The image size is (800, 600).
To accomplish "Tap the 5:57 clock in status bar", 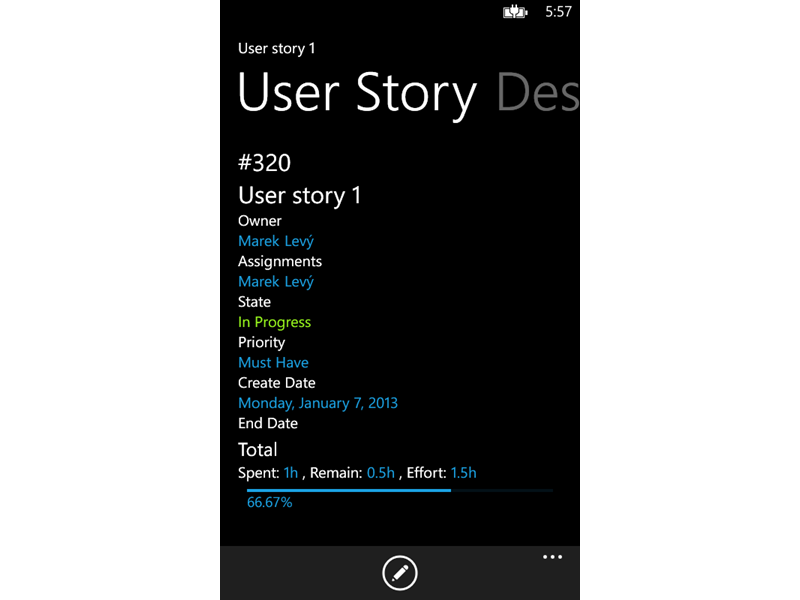I will (558, 12).
